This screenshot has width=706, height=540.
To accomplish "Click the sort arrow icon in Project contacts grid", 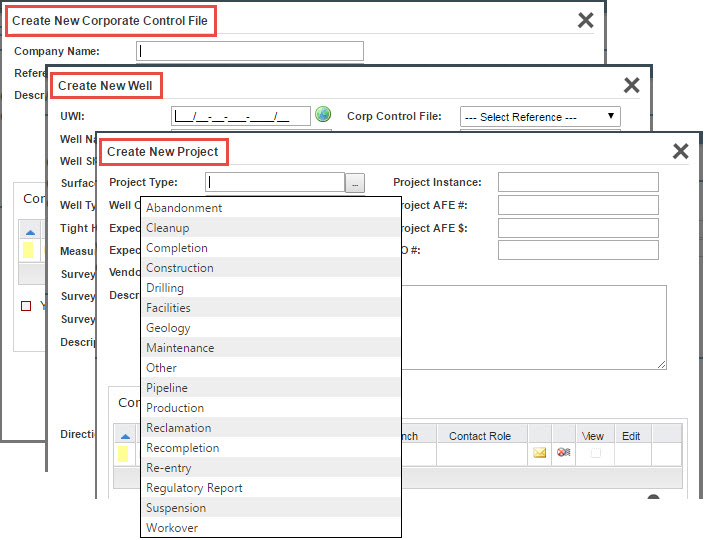I will (125, 436).
